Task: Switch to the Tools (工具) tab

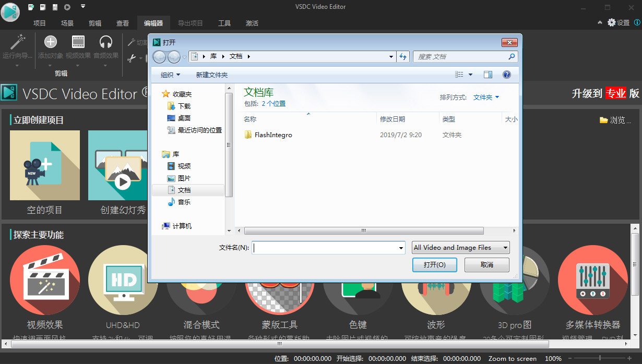Action: tap(224, 23)
